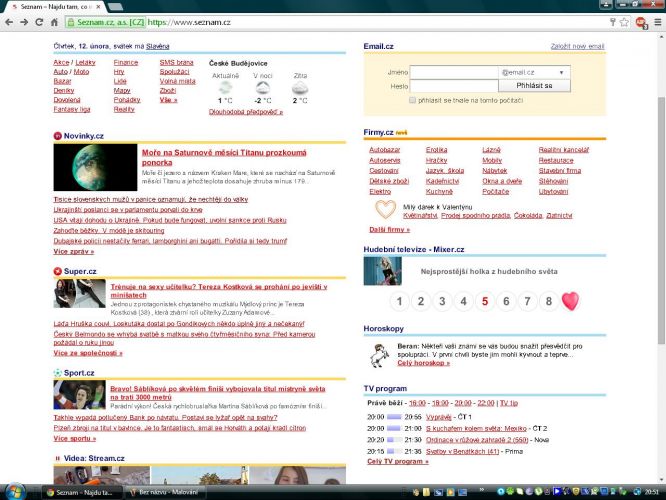Open the Titan planet news thumbnail
The height and width of the screenshot is (500, 666).
pyautogui.click(x=95, y=167)
